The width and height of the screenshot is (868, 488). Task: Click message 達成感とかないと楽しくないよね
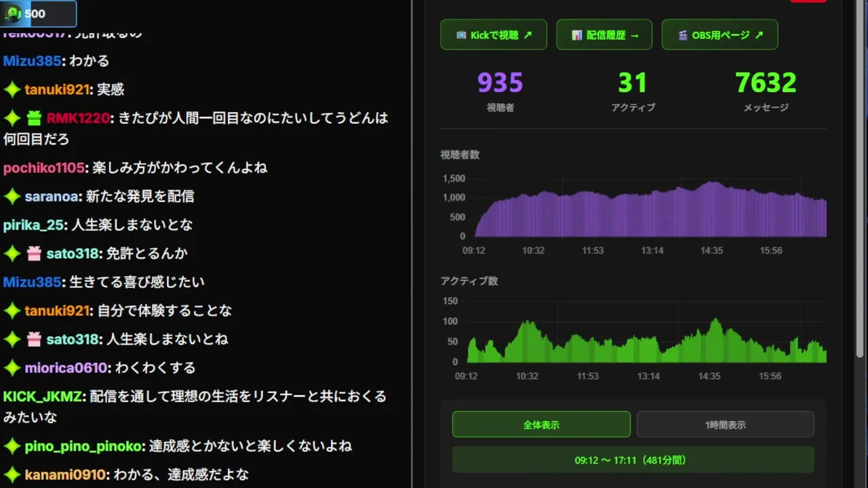tap(250, 446)
